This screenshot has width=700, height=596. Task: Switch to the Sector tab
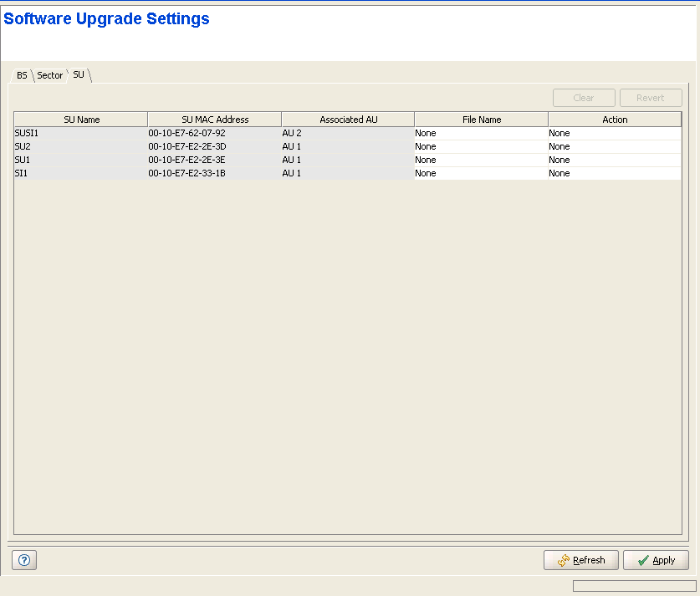(50, 75)
